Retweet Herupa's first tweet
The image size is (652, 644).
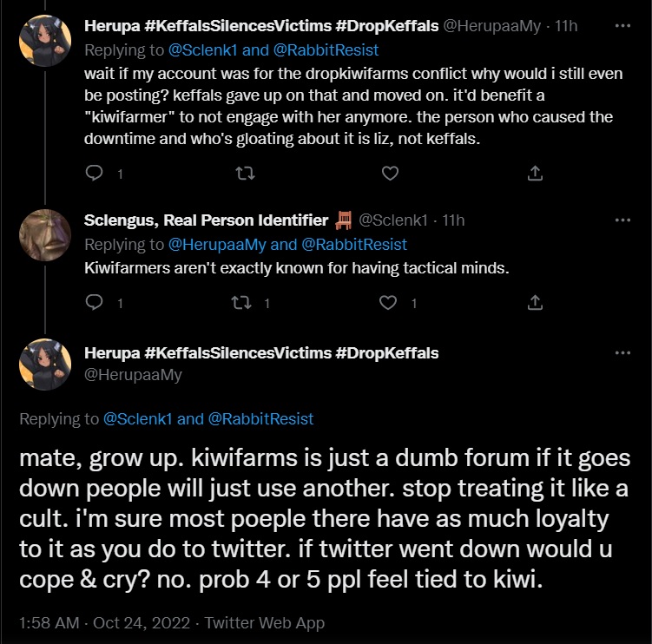click(x=244, y=174)
